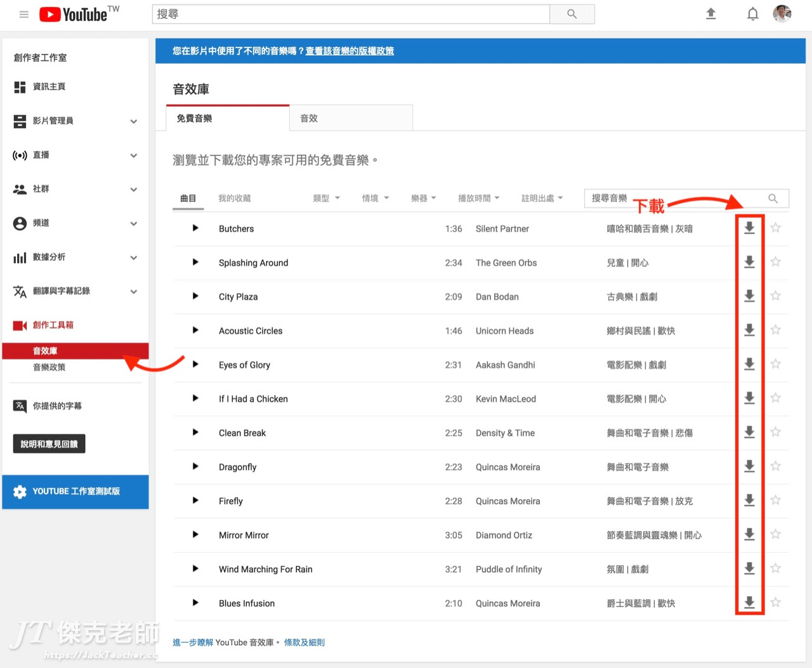Screen dimensions: 812x668
Task: Open 條款及細則 link
Action: (x=304, y=642)
